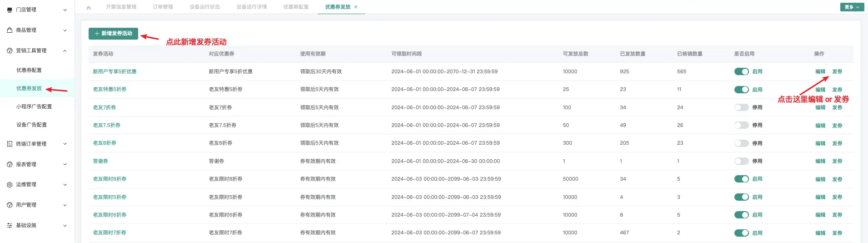868x243 pixels.
Task: Click the 门店管理 sidebar icon
Action: pyautogui.click(x=10, y=10)
